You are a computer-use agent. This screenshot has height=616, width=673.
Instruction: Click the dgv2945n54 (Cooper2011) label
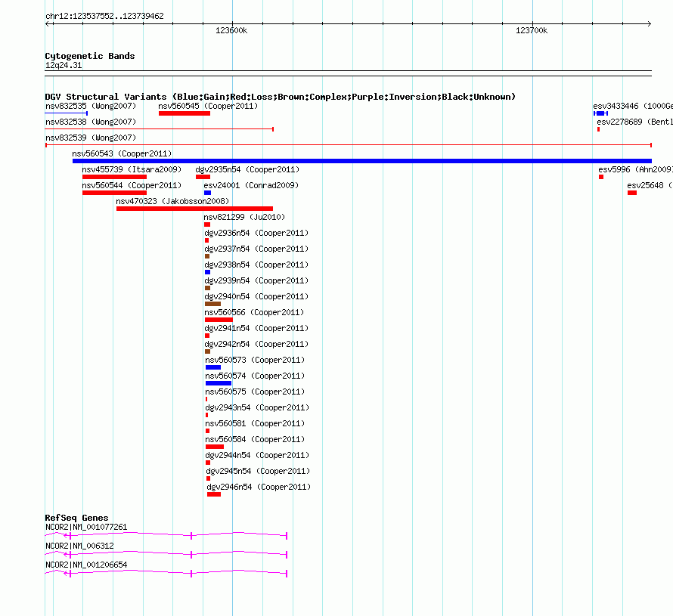tap(258, 471)
